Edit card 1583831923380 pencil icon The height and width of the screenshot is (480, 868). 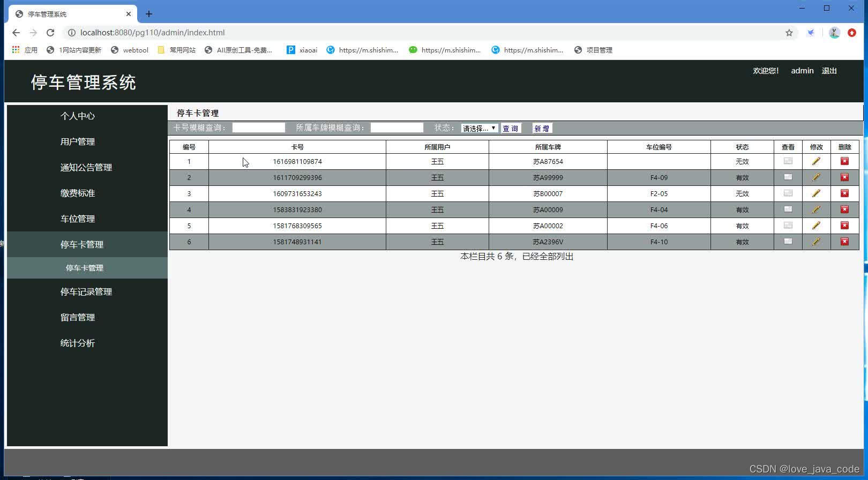816,209
